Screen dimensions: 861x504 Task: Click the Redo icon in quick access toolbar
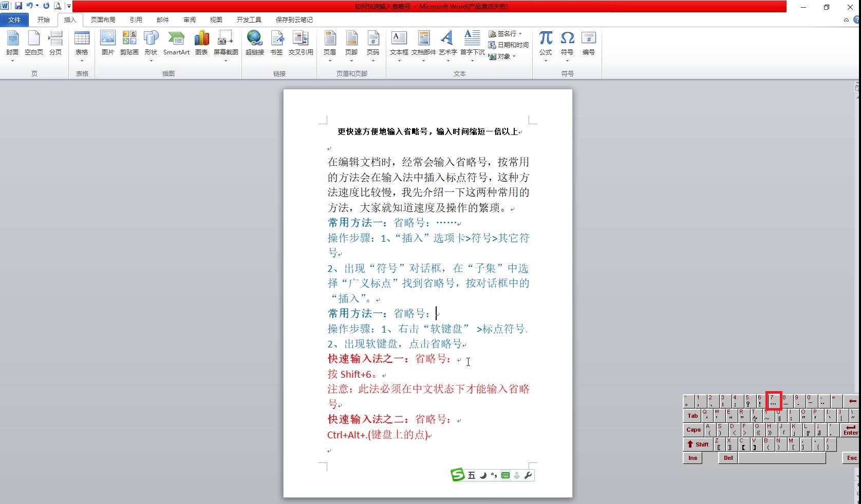[46, 6]
